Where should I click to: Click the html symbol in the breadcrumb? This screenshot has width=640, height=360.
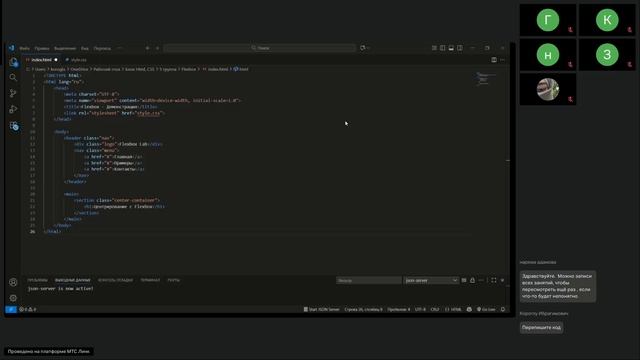click(x=241, y=69)
